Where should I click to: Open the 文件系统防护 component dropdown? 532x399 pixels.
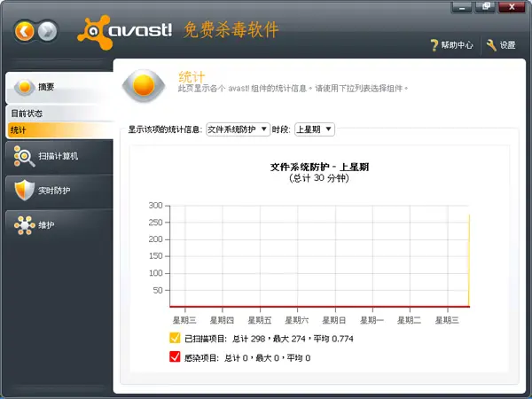(x=238, y=129)
